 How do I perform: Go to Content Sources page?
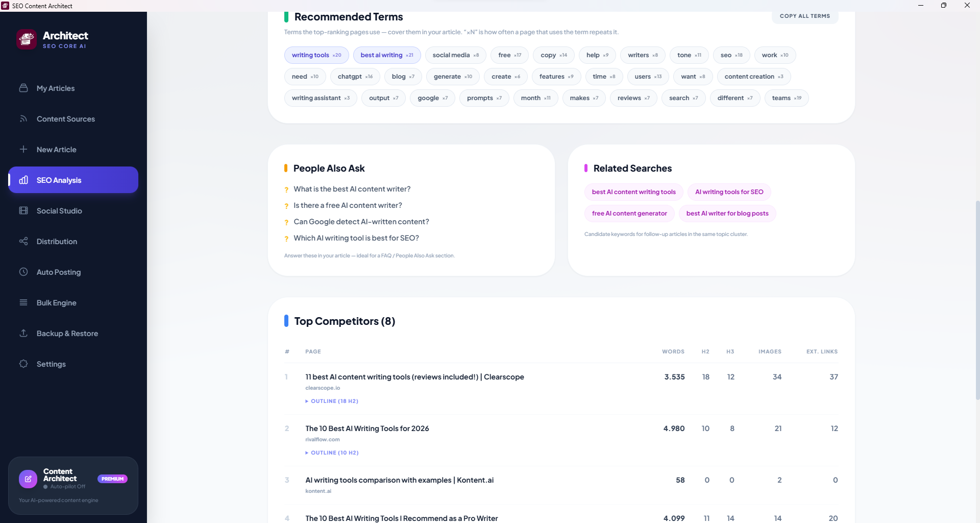(x=73, y=119)
